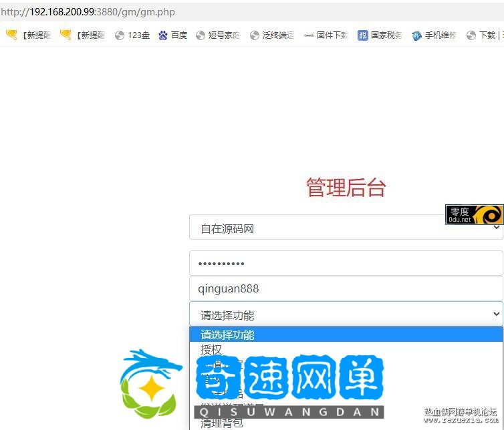Image resolution: width=504 pixels, height=430 pixels.
Task: Select the 授权 option from the list
Action: click(211, 349)
